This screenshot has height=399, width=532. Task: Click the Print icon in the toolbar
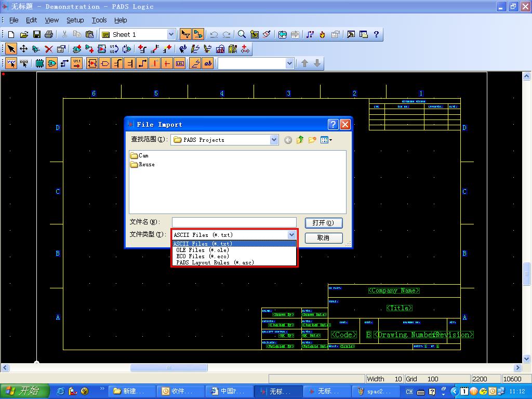pos(49,34)
